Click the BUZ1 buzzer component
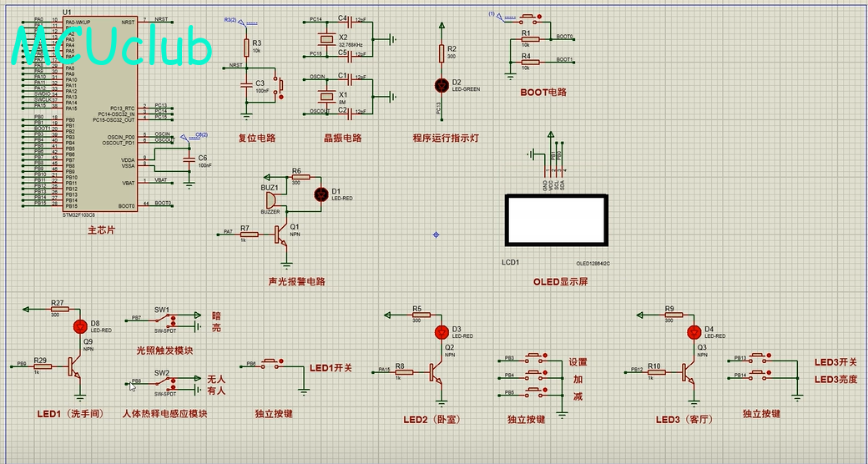This screenshot has height=464, width=868. pyautogui.click(x=270, y=200)
